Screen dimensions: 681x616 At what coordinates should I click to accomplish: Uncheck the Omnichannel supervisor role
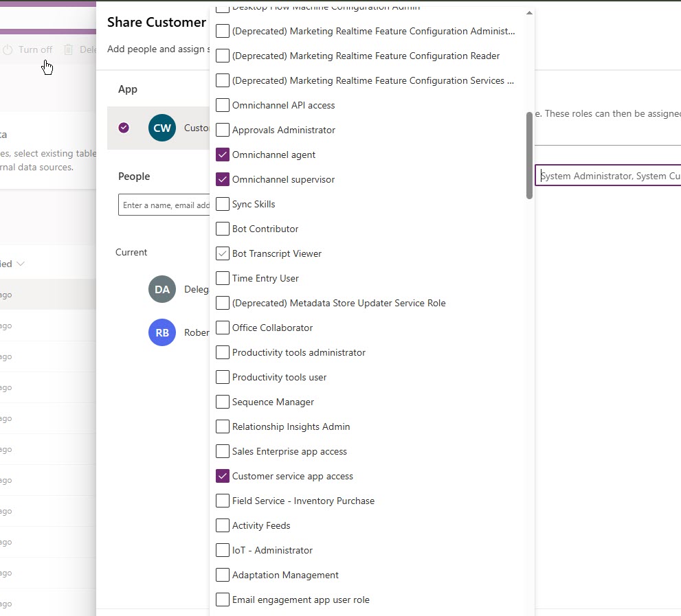point(222,179)
